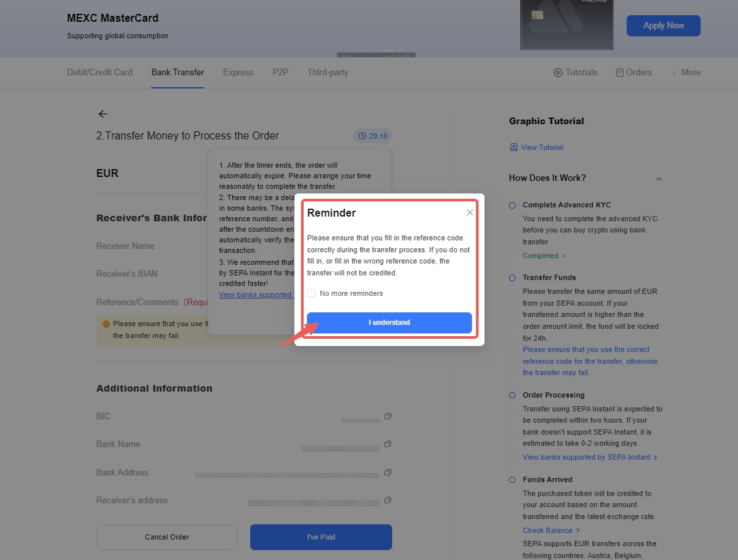The height and width of the screenshot is (560, 738).
Task: Click the Supporting global consumption subtitle
Action: [x=117, y=36]
